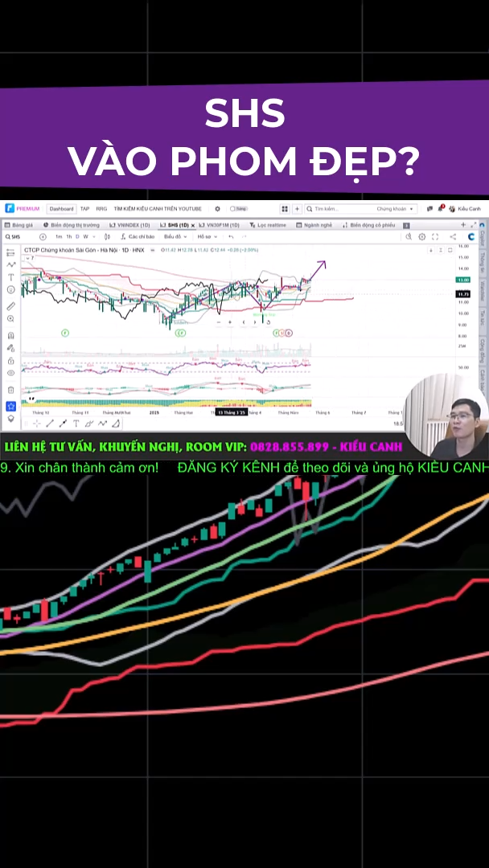Pick the text tool in bottom drawing bar
489x868 pixels.
click(x=76, y=424)
